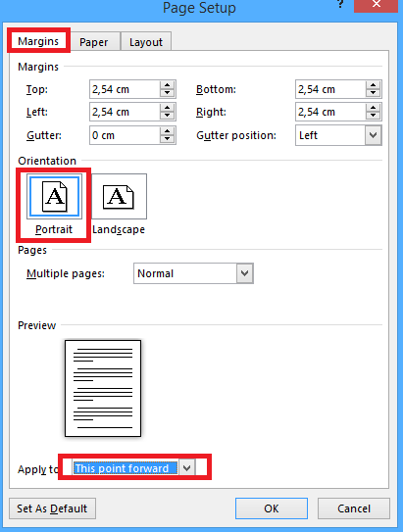Click inside the Top margin field
This screenshot has height=532, width=403.
[x=125, y=89]
